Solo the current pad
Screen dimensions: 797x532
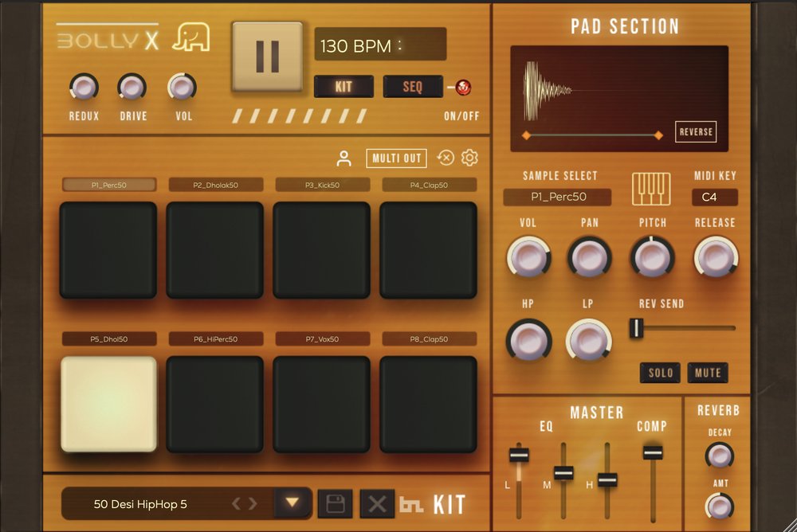[660, 373]
